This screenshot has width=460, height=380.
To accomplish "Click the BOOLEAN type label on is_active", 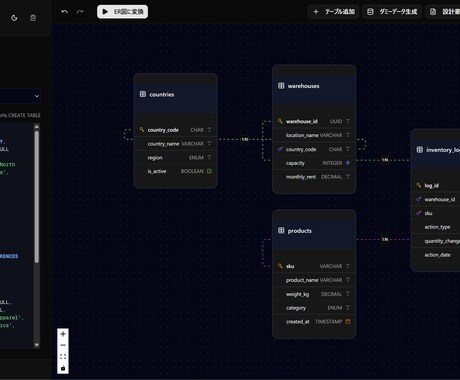I will tap(192, 171).
